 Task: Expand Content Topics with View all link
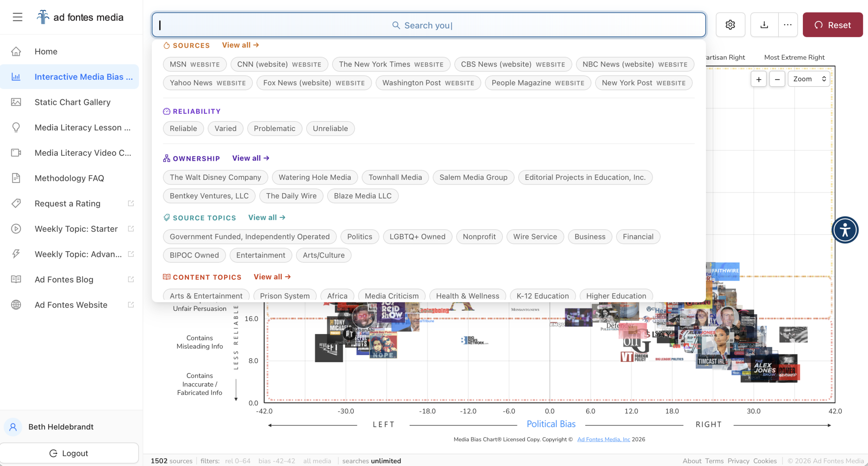coord(272,277)
